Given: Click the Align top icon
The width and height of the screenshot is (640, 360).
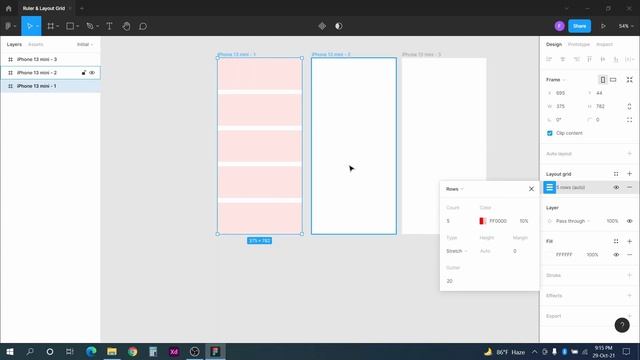Looking at the screenshot, I should 589,59.
